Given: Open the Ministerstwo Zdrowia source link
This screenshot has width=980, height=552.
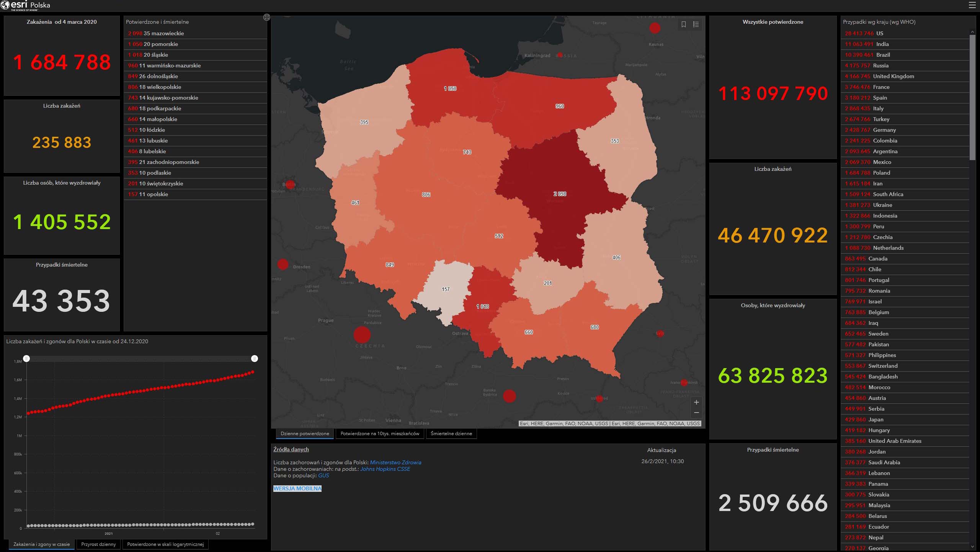Looking at the screenshot, I should (x=395, y=462).
